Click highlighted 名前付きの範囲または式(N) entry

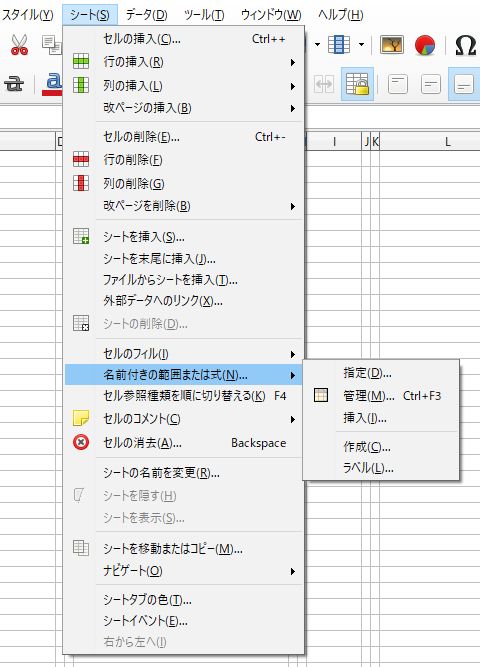point(183,375)
